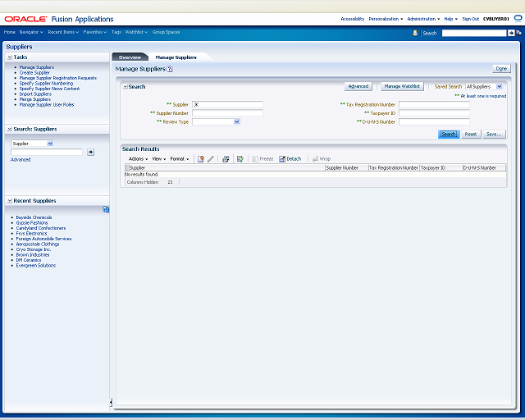Open Bayside Chemicals in Recent Suppliers
Screen dimensions: 525x420
point(34,217)
